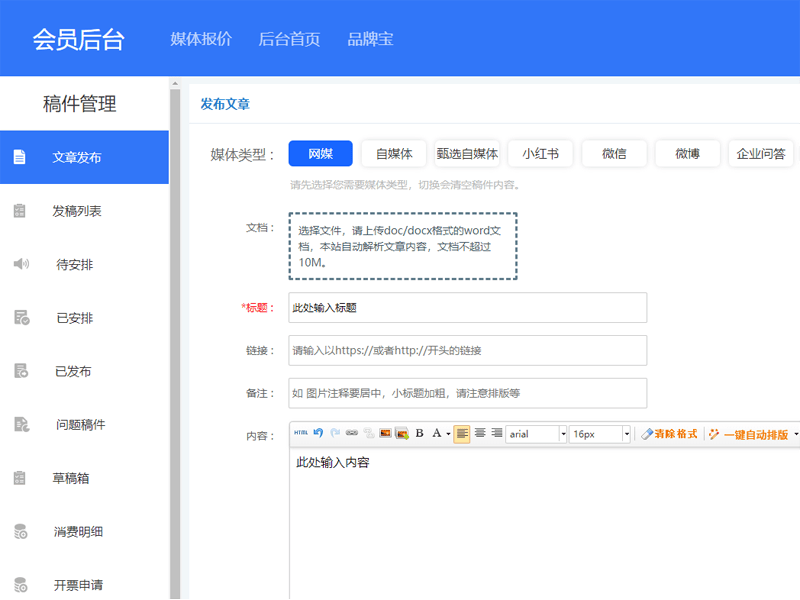Insert an image using the picture icon
Screen dimensions: 800x600
(385, 434)
